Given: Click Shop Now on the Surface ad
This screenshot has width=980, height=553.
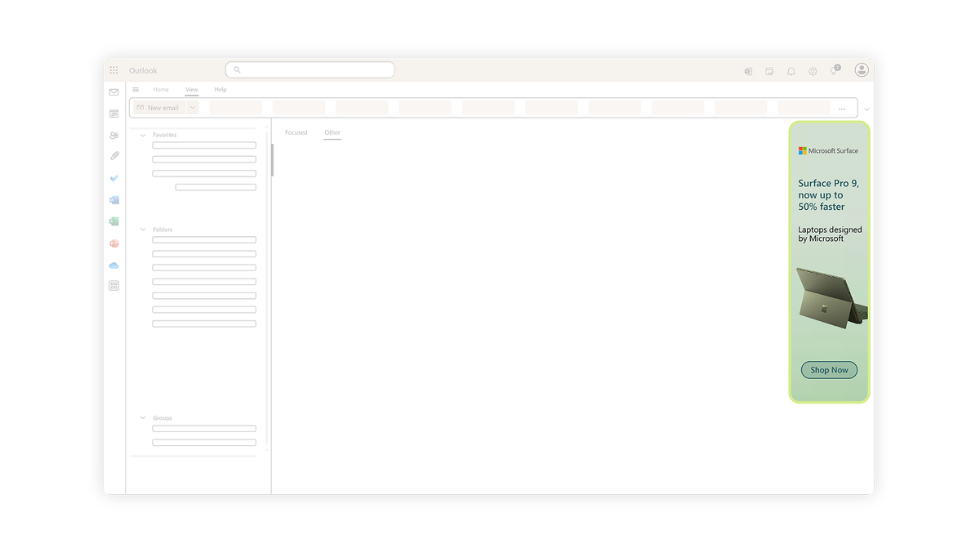Looking at the screenshot, I should point(829,369).
